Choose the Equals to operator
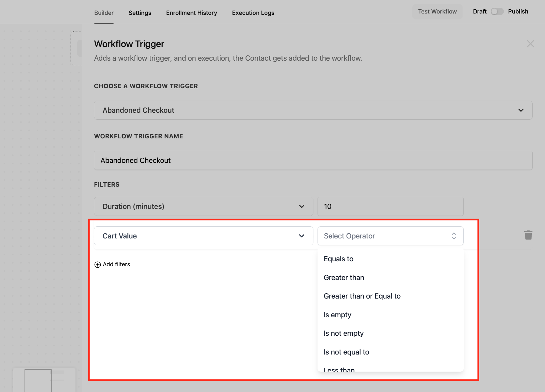545x392 pixels. (x=338, y=259)
